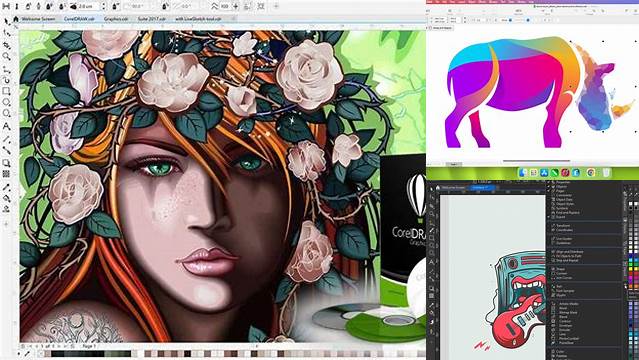Toggle the checked Properties docker entry
Screen dimensions: 639x360
562,182
